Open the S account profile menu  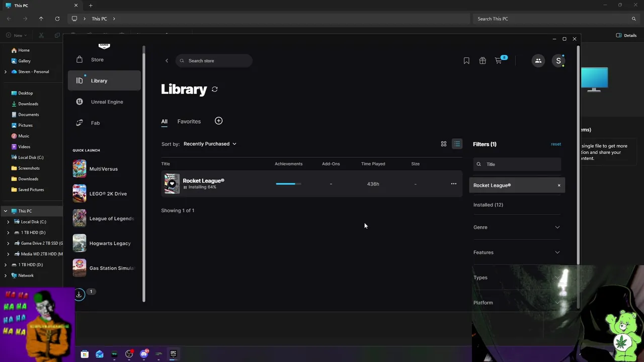click(x=558, y=61)
